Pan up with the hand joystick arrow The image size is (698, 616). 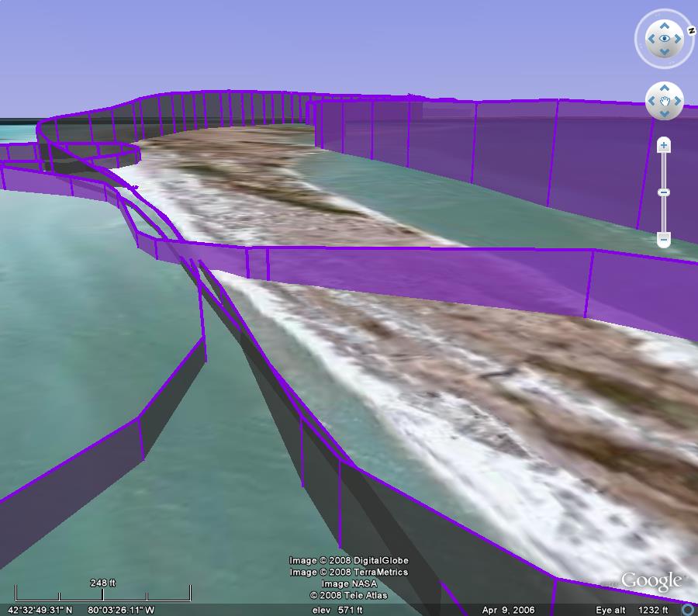[x=665, y=89]
